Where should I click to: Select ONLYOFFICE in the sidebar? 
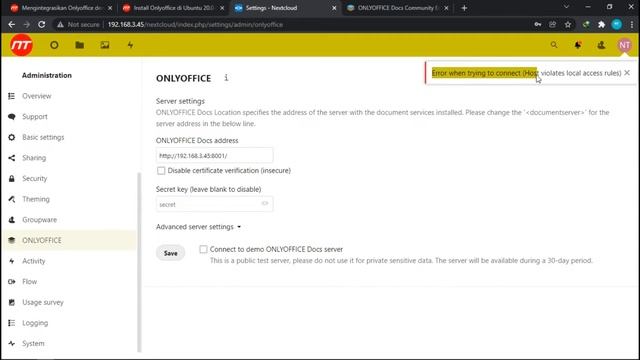click(x=42, y=240)
